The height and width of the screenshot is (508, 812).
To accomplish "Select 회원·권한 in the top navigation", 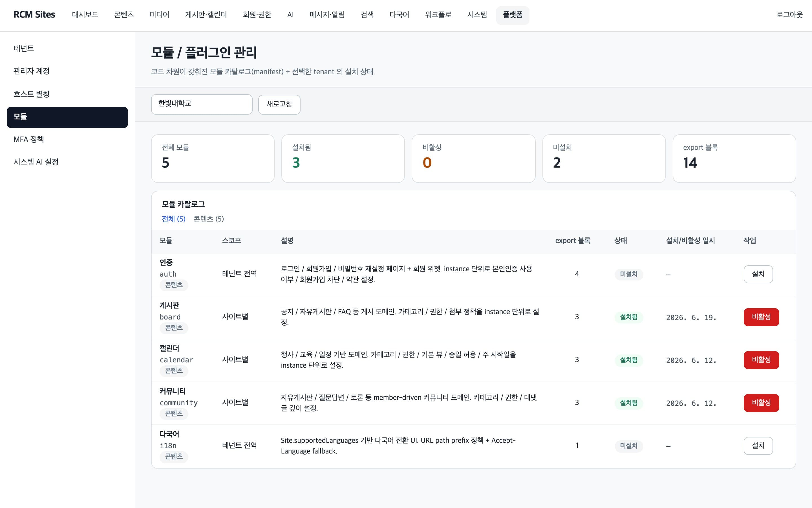I will click(x=257, y=15).
